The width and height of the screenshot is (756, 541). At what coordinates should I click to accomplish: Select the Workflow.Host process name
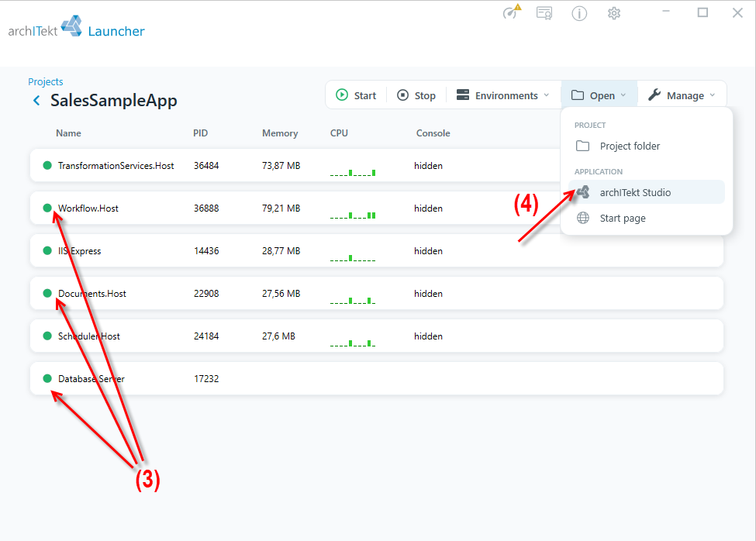point(88,208)
